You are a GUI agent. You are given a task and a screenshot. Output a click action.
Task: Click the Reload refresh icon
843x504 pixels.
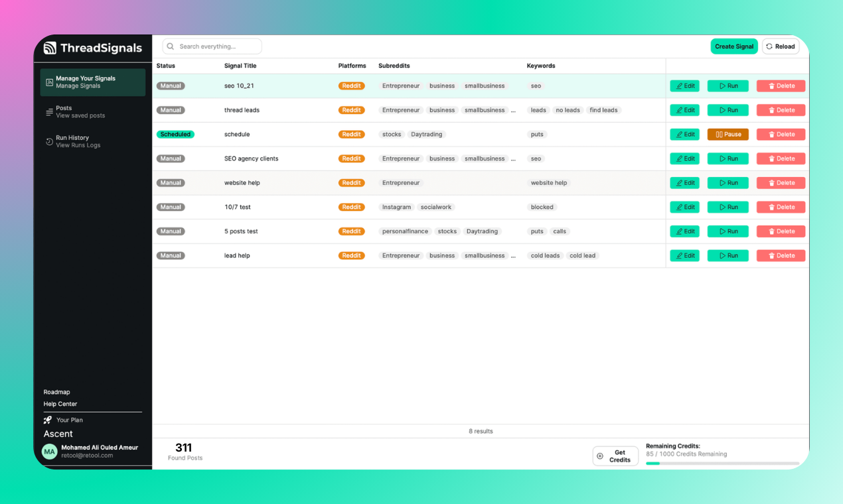pos(769,46)
